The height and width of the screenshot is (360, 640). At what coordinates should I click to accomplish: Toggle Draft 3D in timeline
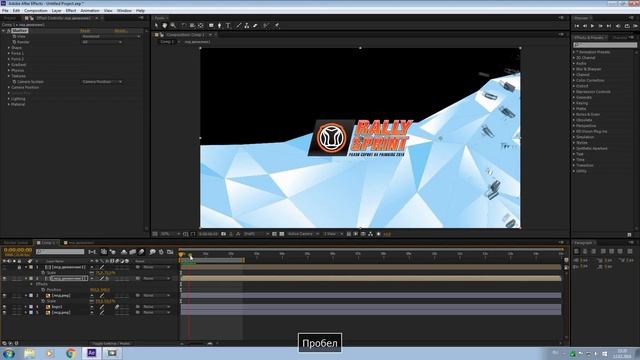(113, 252)
